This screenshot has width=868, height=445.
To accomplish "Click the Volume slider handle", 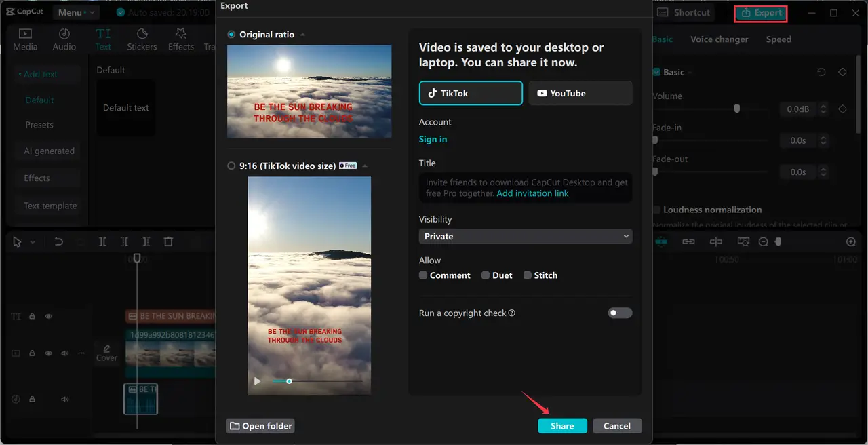I will click(736, 109).
